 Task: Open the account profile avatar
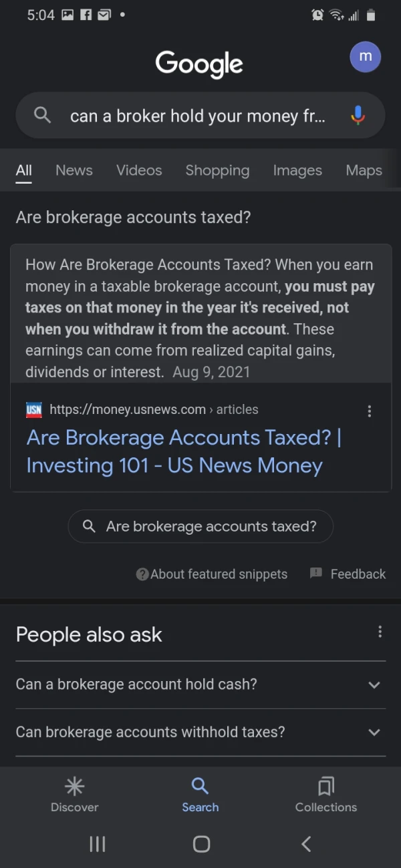point(365,57)
